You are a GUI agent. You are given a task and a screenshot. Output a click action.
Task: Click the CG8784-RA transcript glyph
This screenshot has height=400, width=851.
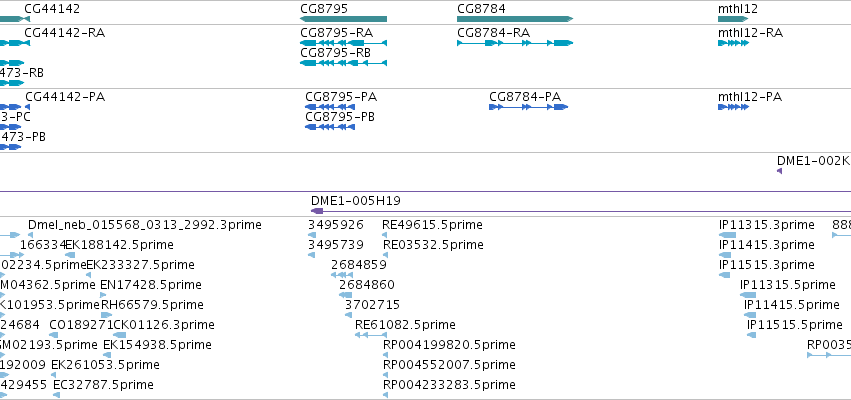coord(515,43)
